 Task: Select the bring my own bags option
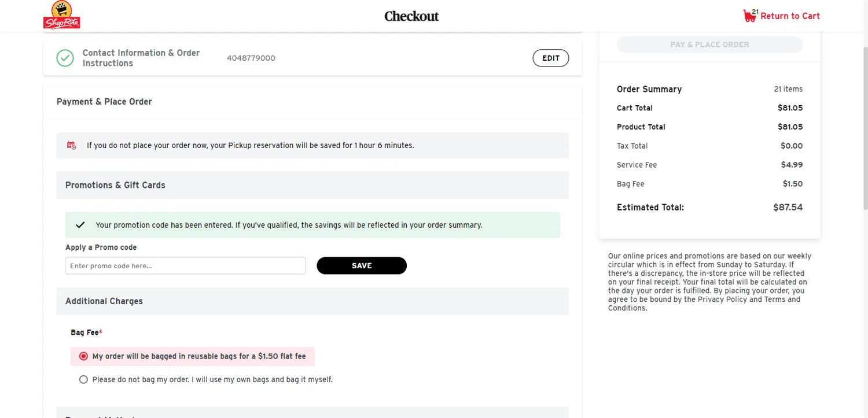pyautogui.click(x=83, y=380)
